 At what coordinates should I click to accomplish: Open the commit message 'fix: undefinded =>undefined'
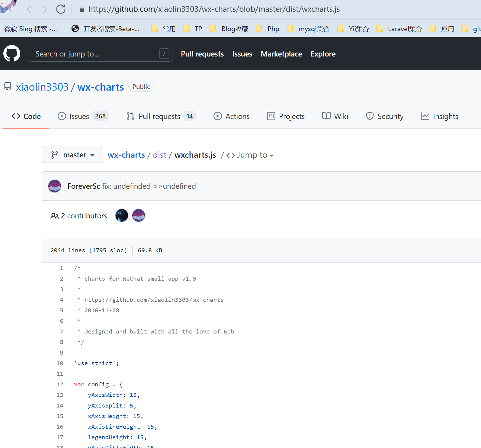point(149,186)
